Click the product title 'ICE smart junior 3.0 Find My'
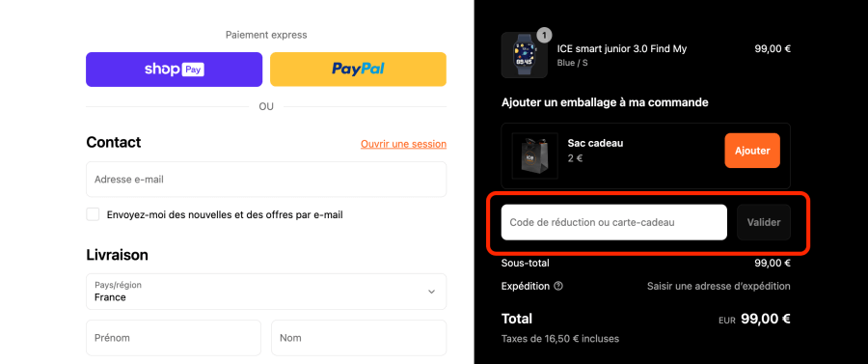This screenshot has width=868, height=364. pos(622,48)
